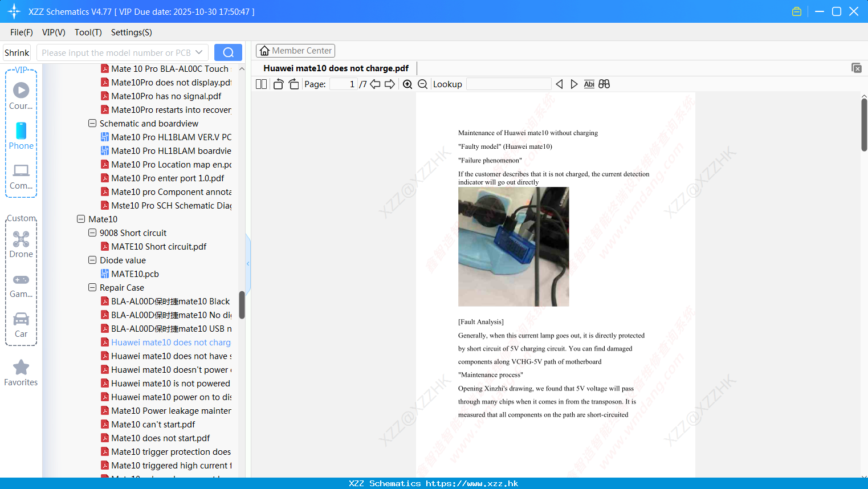Click the Shrink button

click(x=17, y=52)
